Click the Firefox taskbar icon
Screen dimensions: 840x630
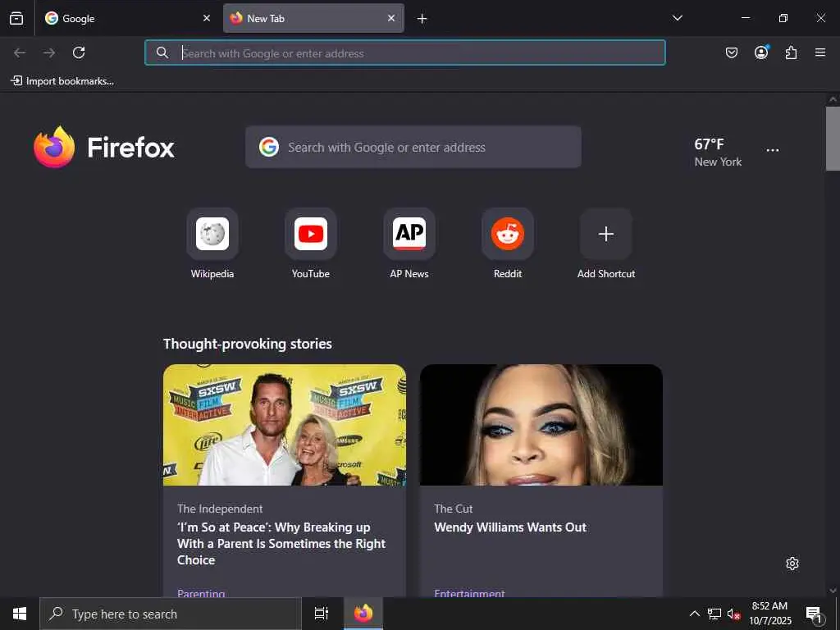(363, 614)
